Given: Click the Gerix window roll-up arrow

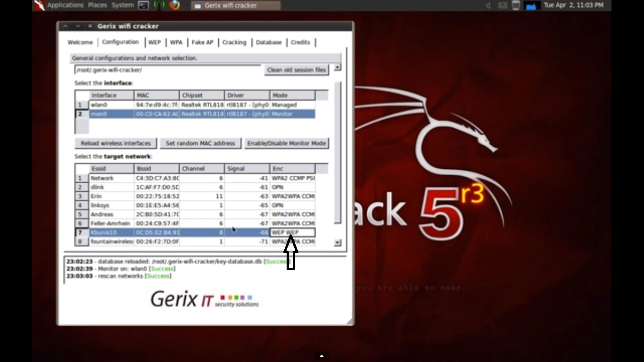Looking at the screenshot, I should [66, 26].
